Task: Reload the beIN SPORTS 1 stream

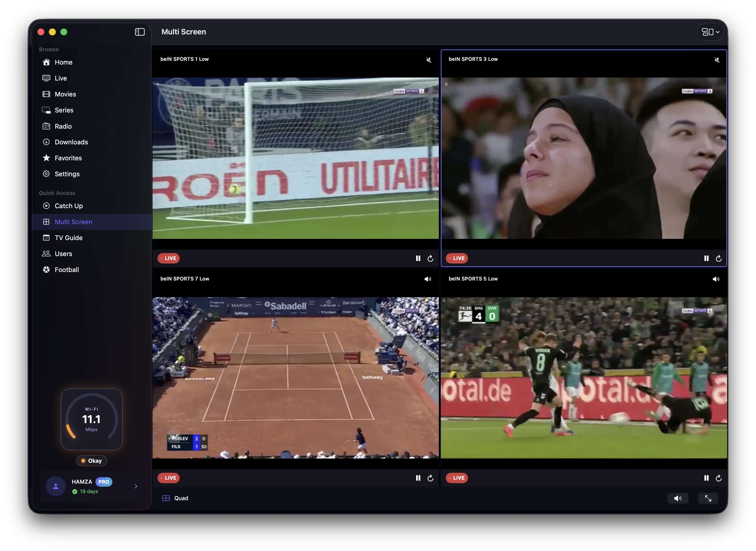Action: click(x=430, y=258)
